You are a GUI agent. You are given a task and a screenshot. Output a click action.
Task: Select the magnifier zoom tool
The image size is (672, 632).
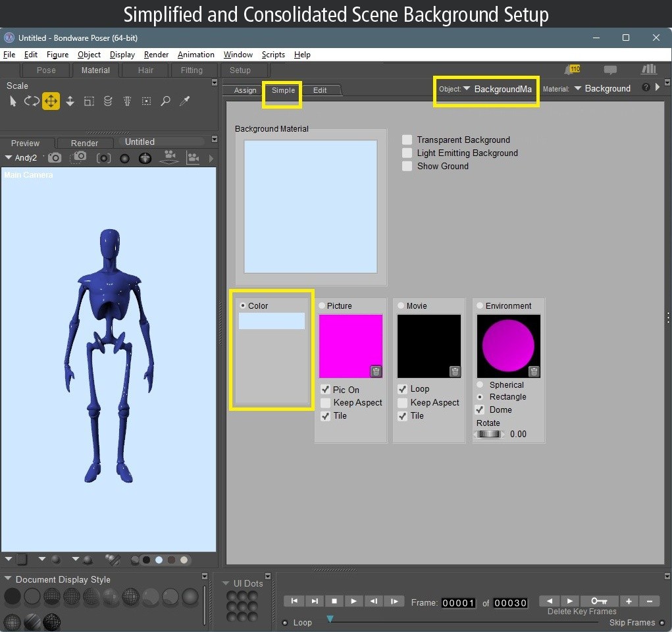click(x=164, y=101)
